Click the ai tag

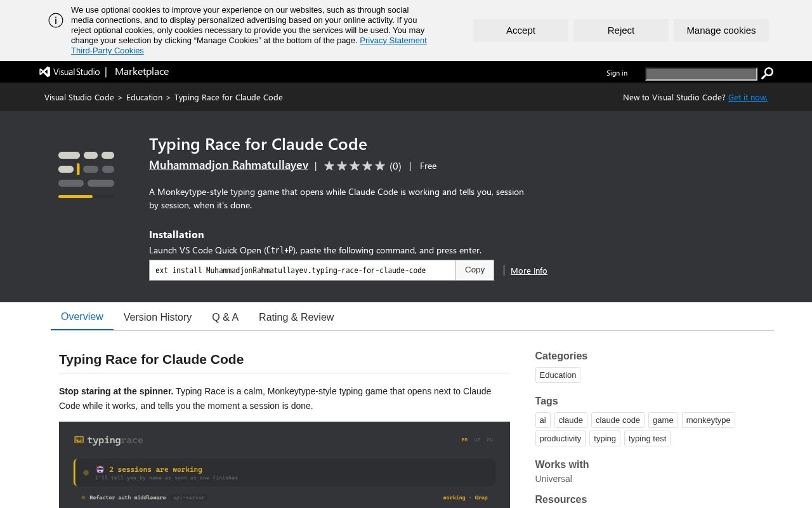[x=542, y=420]
